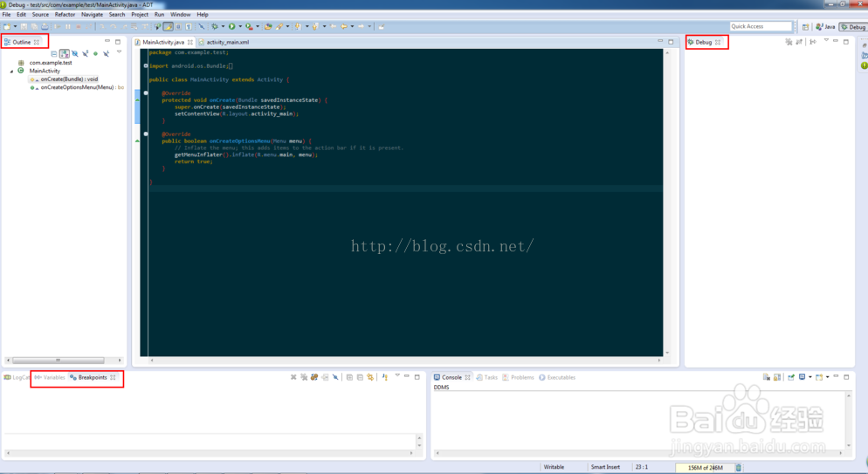Click Add Java Exception Breakpoint icon
The image size is (868, 474).
385,377
